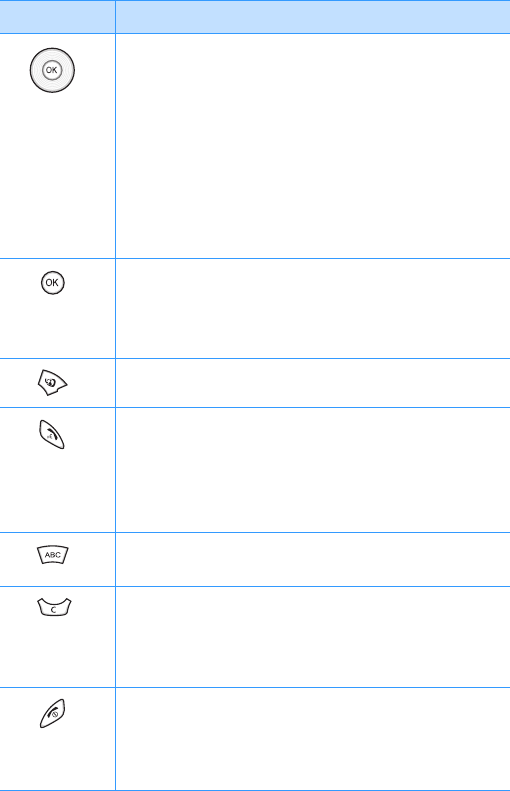Click blank space below send key icon
Image resolution: width=510 pixels, height=791 pixels.
(x=57, y=492)
